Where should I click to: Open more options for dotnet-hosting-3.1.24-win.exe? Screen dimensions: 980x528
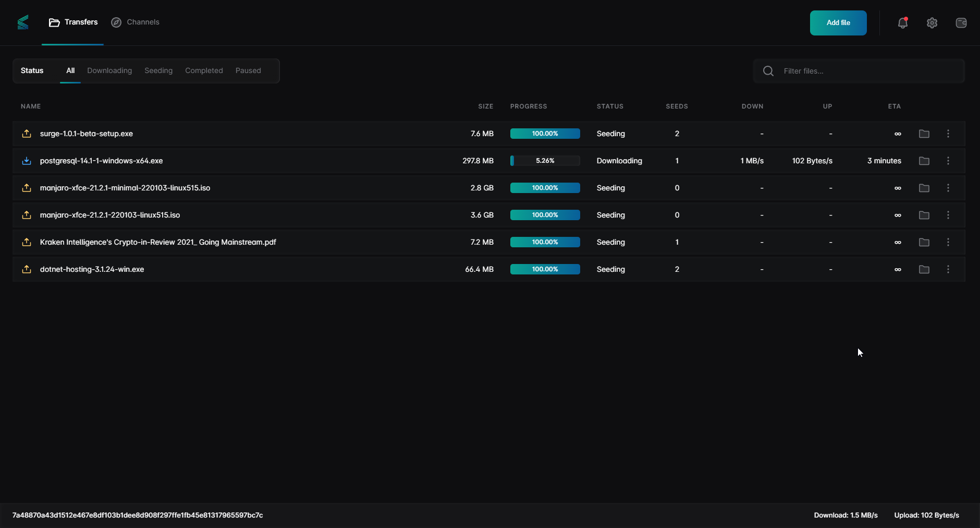coord(948,269)
